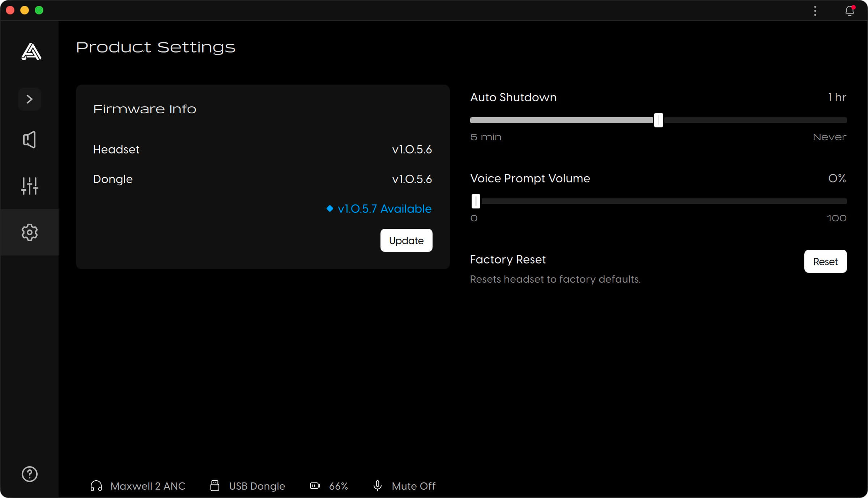This screenshot has height=498, width=868.
Task: Select the gear Product Settings tab
Action: 30,232
